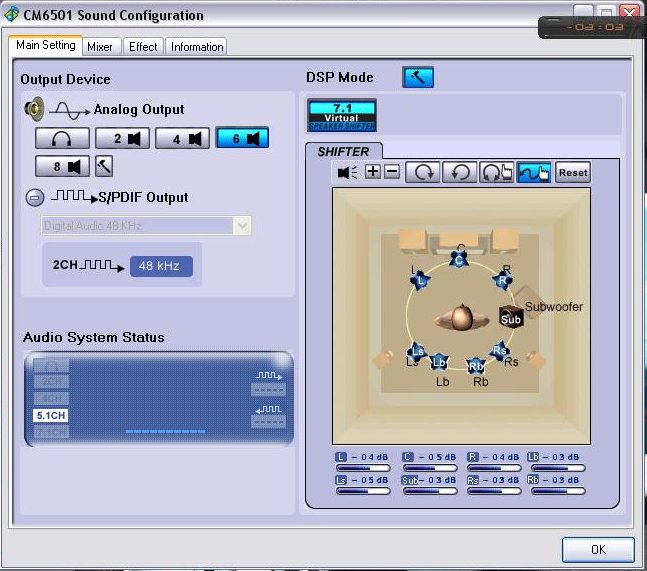Viewport: 647px width, 571px height.
Task: Click the 5.1CH status indicator
Action: click(x=51, y=415)
